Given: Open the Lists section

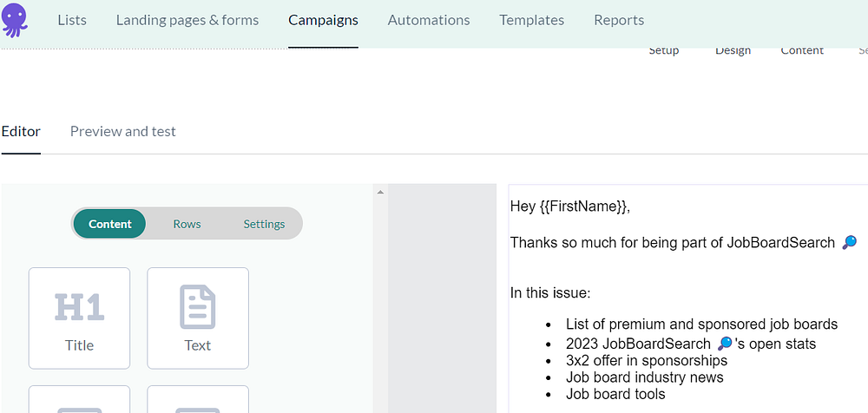Looking at the screenshot, I should tap(72, 20).
